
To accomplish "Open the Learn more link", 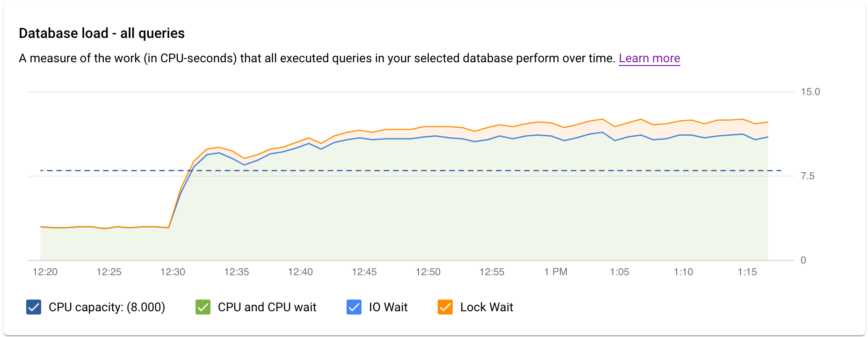I will click(650, 58).
